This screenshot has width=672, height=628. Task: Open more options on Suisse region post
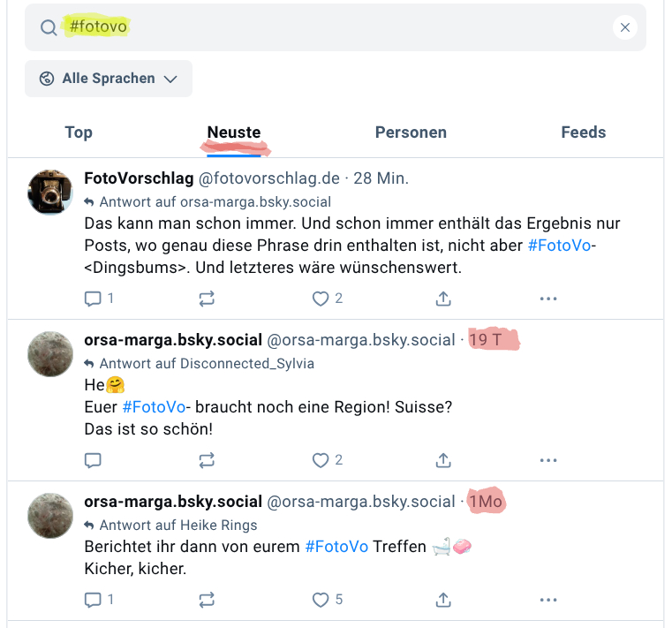[x=548, y=460]
